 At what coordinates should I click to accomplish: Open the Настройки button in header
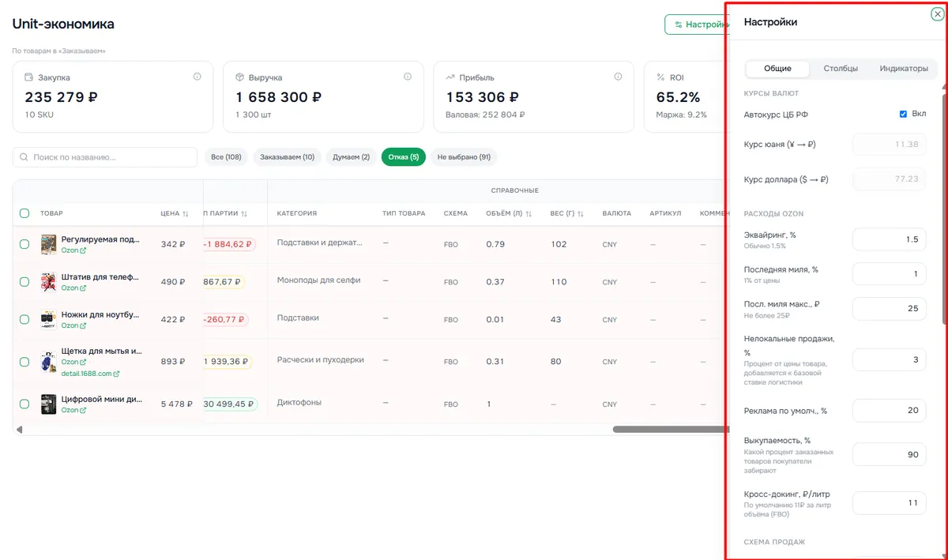[x=696, y=24]
